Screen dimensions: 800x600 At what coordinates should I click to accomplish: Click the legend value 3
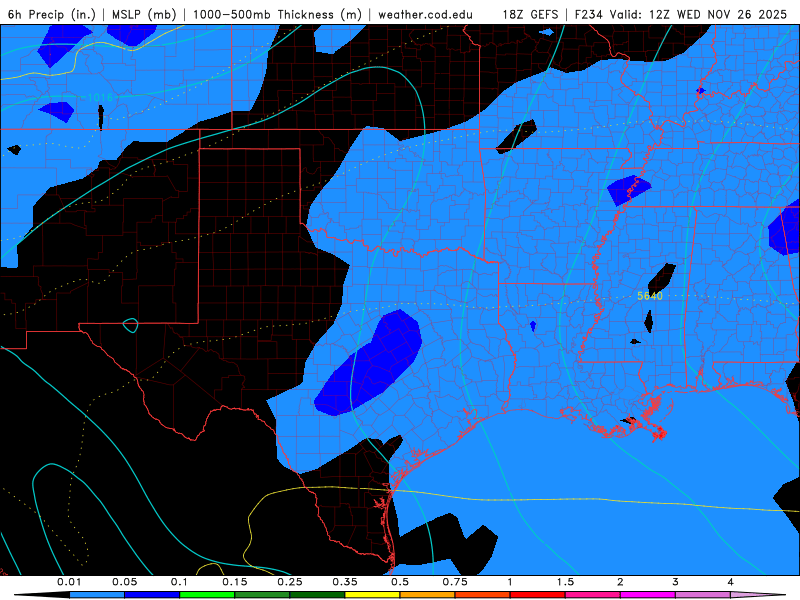point(676,582)
